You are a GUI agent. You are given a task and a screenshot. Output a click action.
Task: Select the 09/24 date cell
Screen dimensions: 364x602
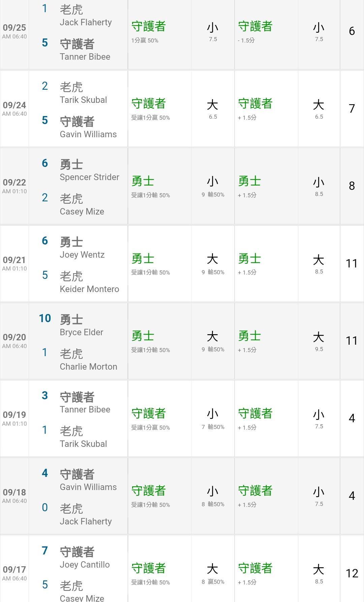point(14,105)
